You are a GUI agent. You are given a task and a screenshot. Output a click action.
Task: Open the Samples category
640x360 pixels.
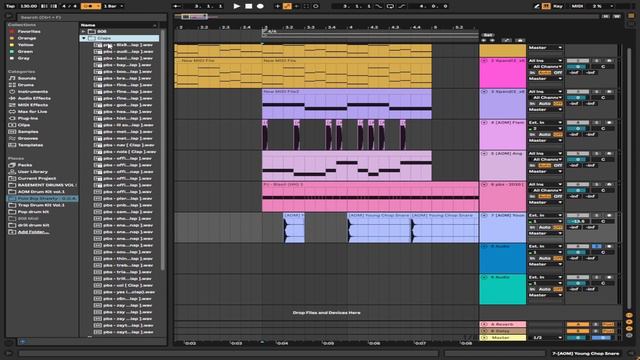(28, 132)
